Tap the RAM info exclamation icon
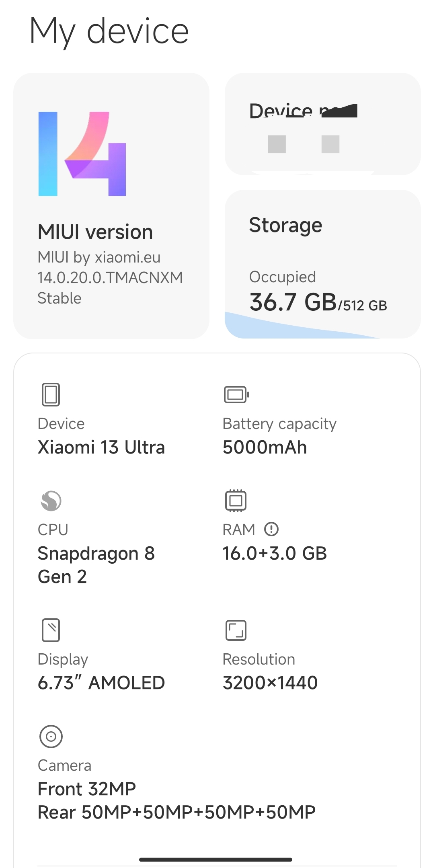 (271, 529)
